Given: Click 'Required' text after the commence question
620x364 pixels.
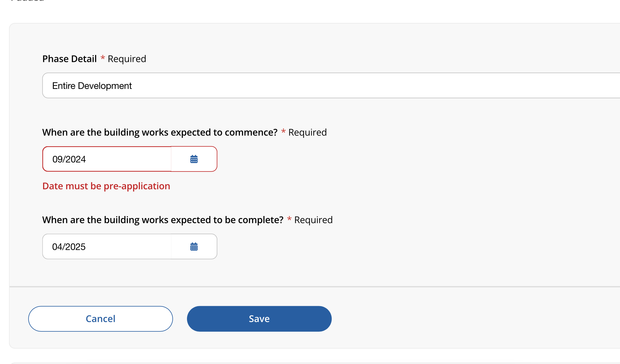Looking at the screenshot, I should click(x=307, y=132).
